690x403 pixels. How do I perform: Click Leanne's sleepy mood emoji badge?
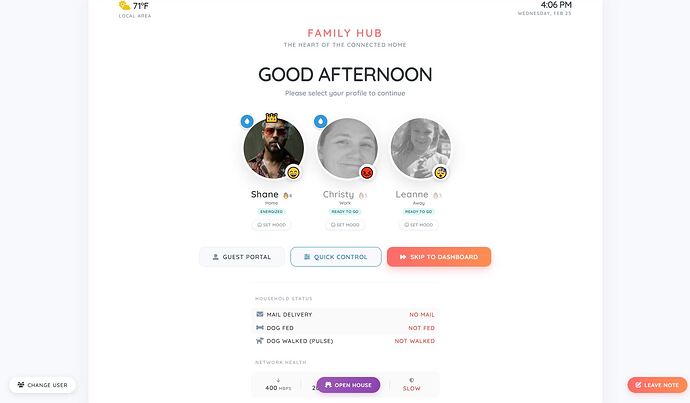click(x=440, y=172)
